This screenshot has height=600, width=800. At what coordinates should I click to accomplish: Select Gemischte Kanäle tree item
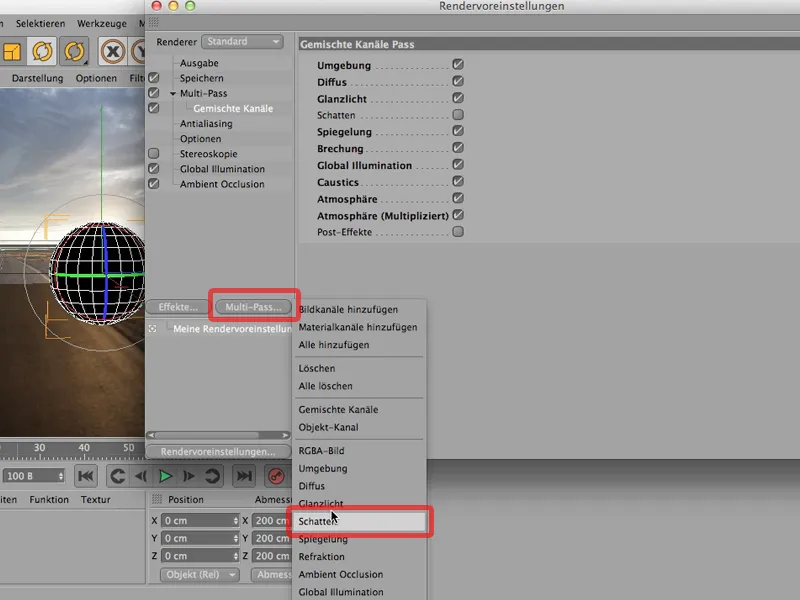[233, 109]
